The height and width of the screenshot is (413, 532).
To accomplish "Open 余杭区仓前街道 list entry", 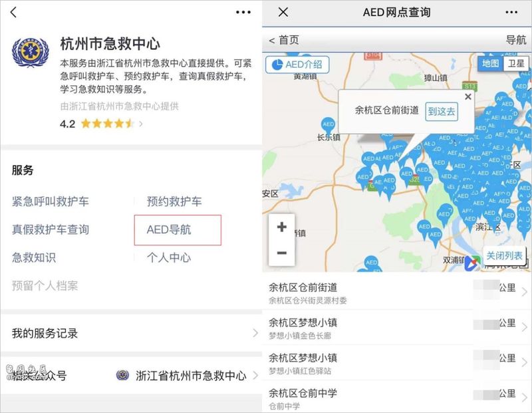I will [x=397, y=293].
